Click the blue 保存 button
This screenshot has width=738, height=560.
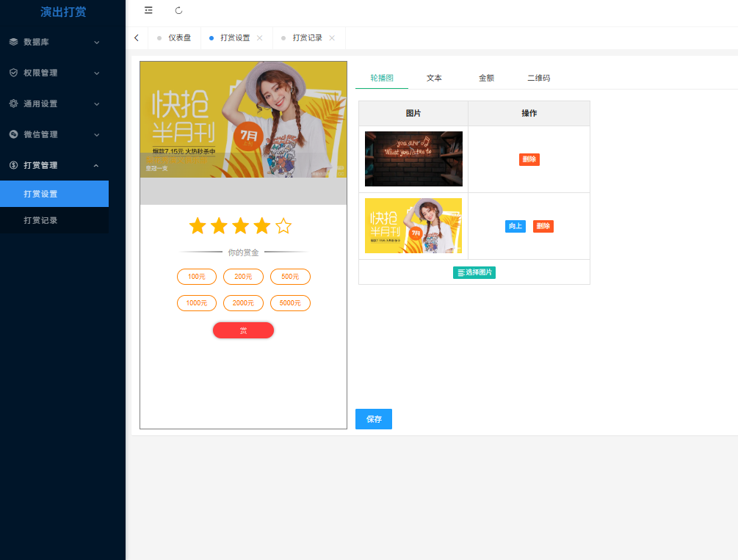[x=374, y=419]
